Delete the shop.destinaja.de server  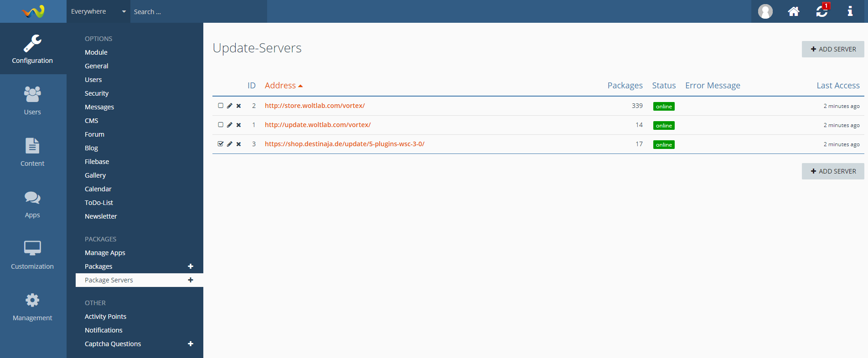pyautogui.click(x=238, y=144)
